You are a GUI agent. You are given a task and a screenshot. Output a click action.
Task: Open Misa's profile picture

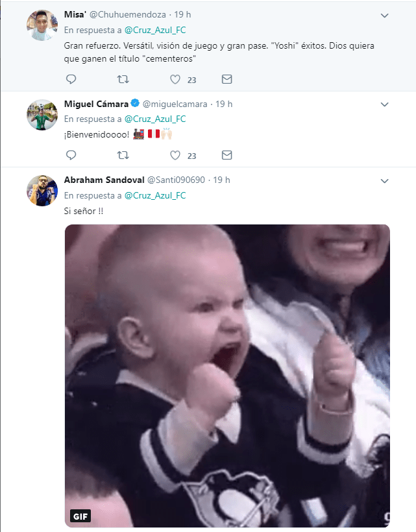coord(43,26)
